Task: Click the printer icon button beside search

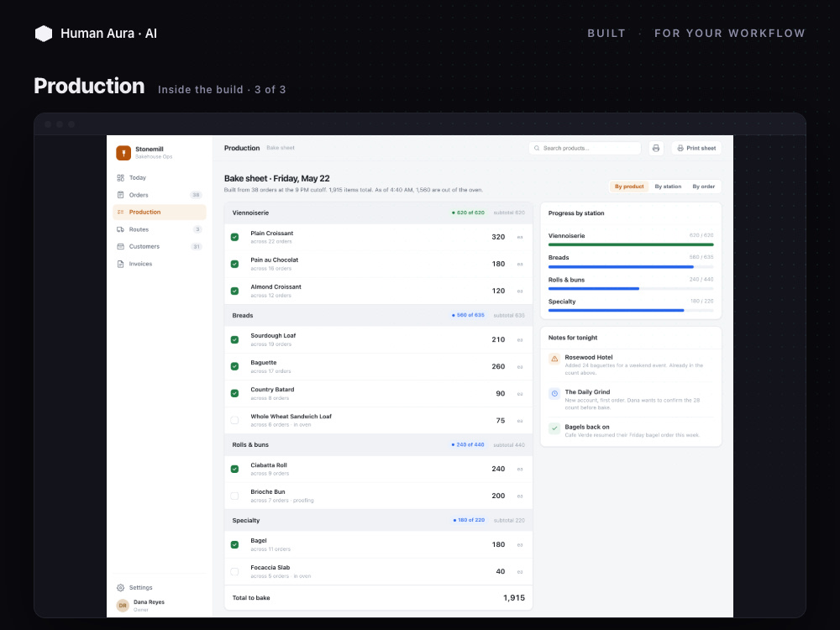Action: (656, 149)
